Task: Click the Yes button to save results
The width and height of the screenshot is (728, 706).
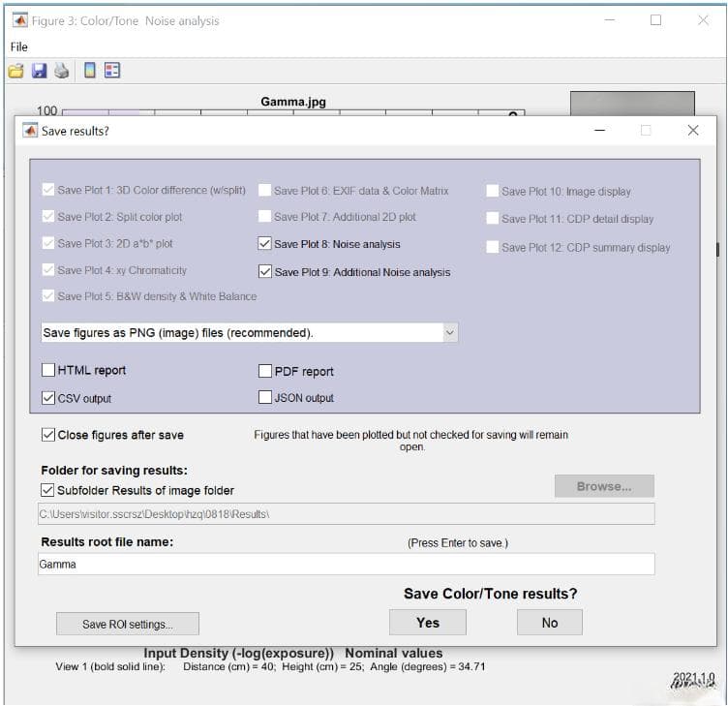Action: click(x=428, y=623)
